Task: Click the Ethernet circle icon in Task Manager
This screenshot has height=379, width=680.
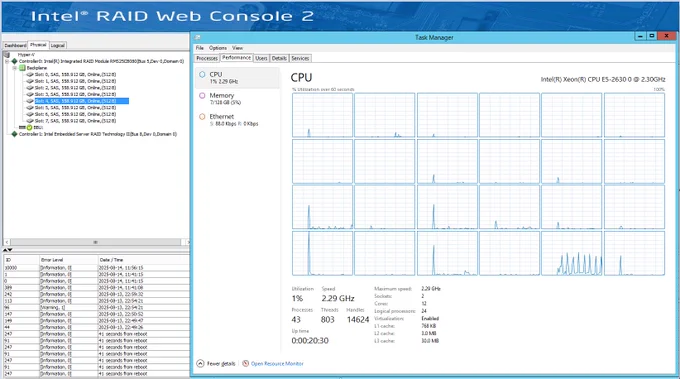Action: pos(202,117)
